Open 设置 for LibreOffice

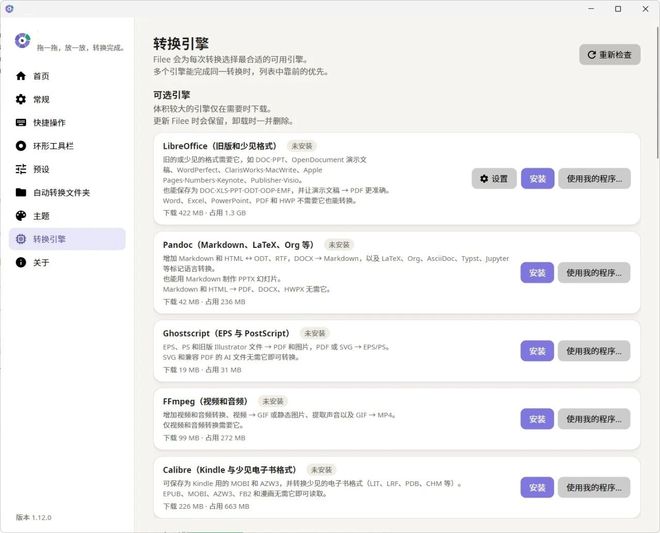(x=494, y=179)
